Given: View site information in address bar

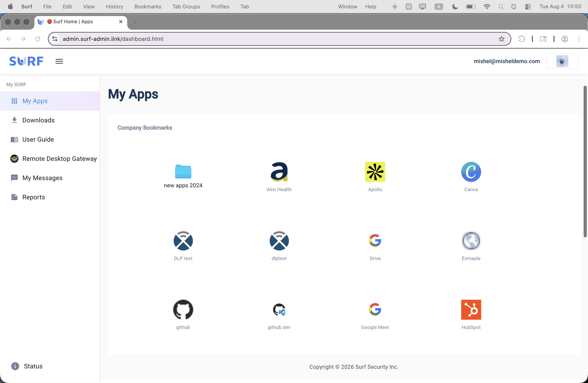Looking at the screenshot, I should click(55, 39).
